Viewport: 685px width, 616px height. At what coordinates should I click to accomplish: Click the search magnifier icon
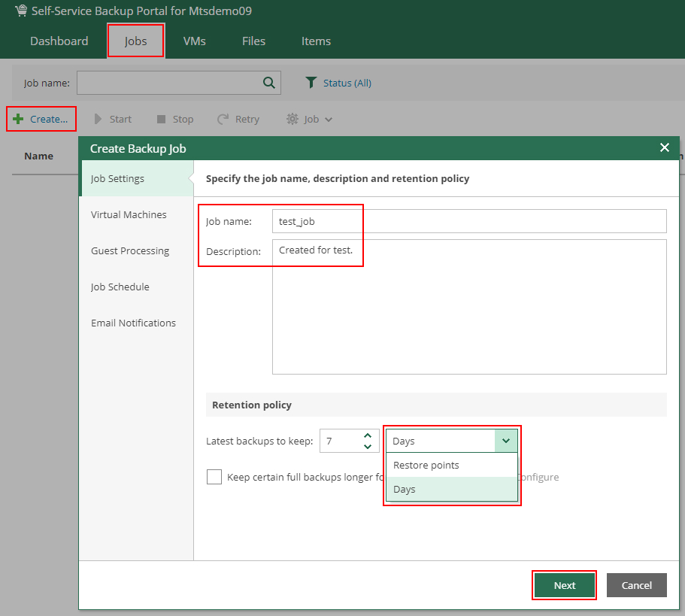268,83
